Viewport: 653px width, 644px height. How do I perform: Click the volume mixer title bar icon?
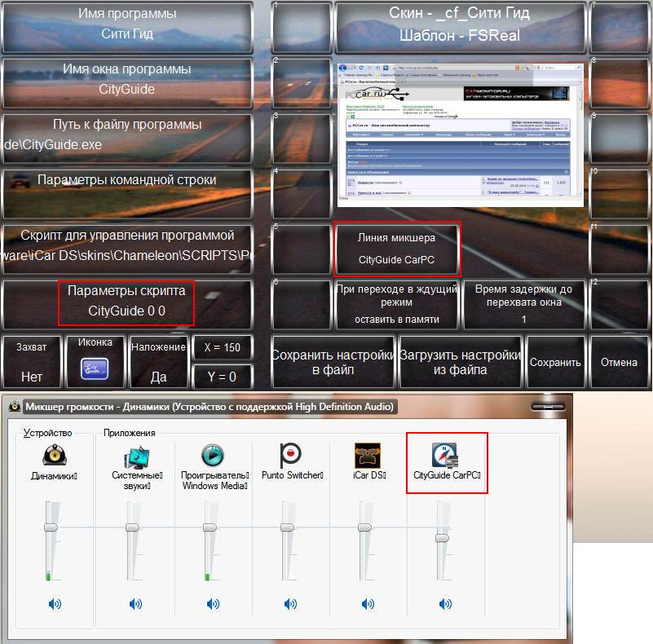[15, 406]
